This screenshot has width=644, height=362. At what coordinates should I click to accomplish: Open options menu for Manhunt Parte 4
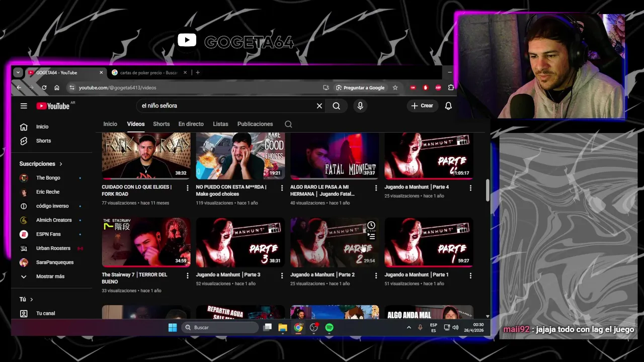tap(470, 188)
